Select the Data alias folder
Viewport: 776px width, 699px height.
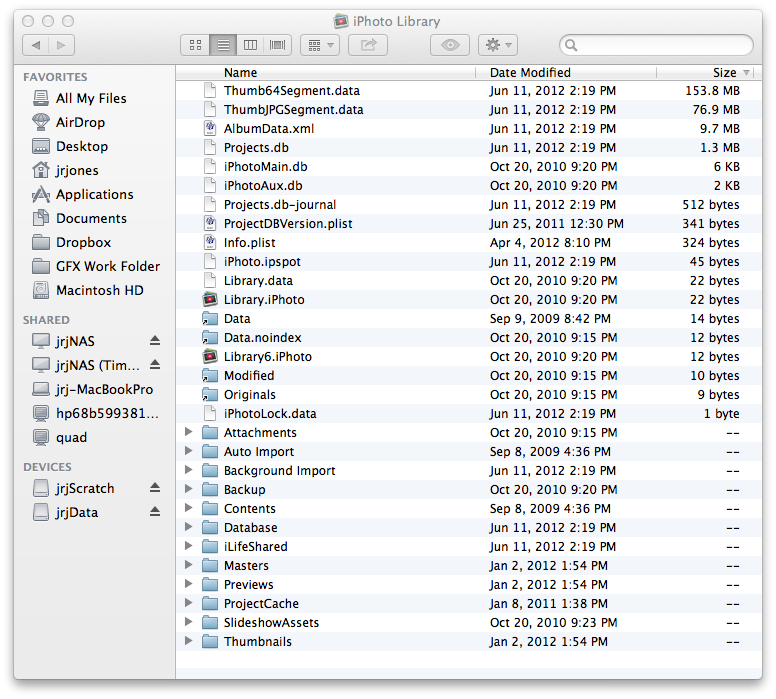point(469,318)
